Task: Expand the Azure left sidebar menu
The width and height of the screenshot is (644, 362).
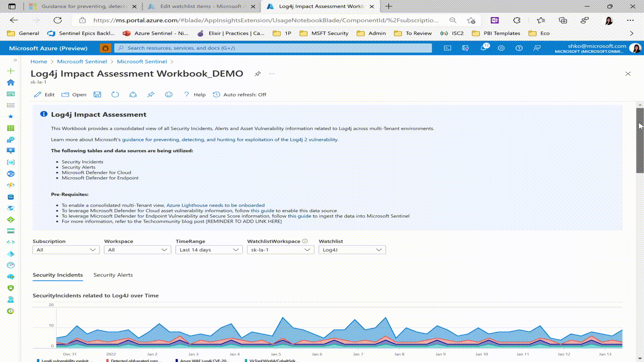Action: tap(15, 60)
